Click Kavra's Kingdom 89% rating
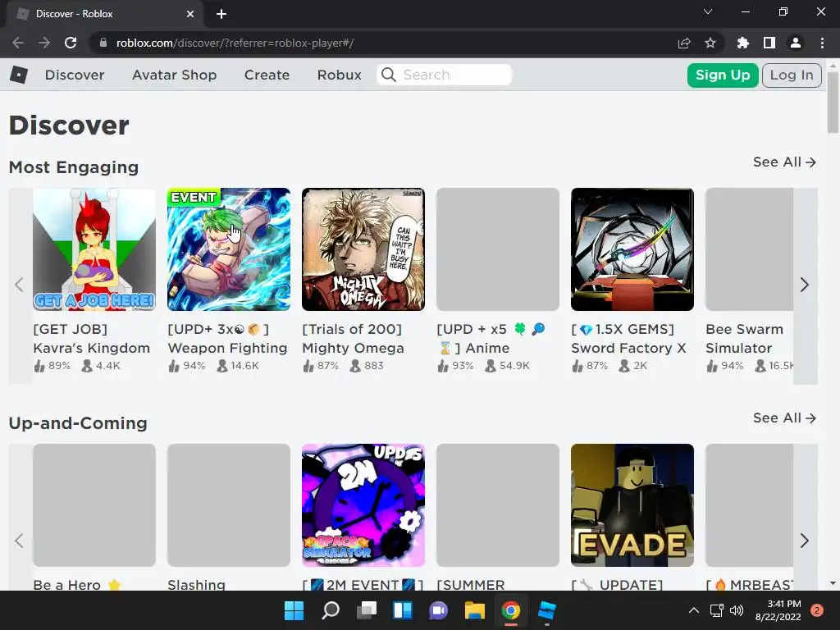This screenshot has width=840, height=630. [52, 366]
